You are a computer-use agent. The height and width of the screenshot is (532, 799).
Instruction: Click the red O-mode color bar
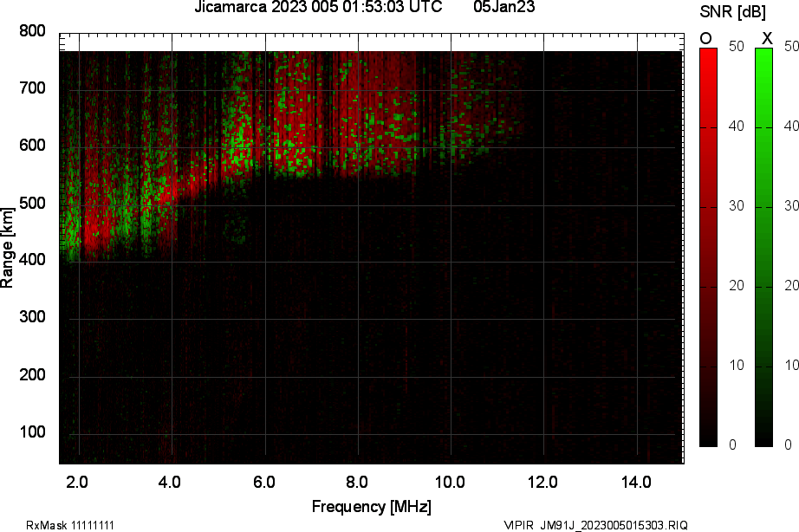708,247
